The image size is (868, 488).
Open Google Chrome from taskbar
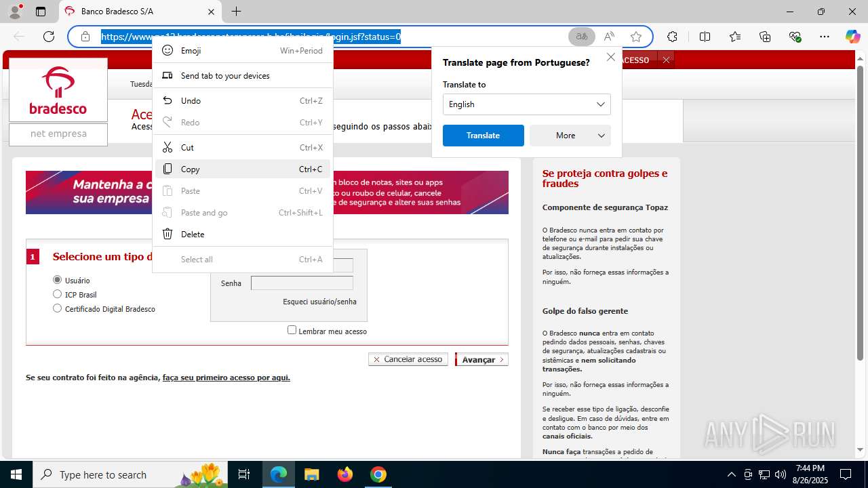click(378, 474)
